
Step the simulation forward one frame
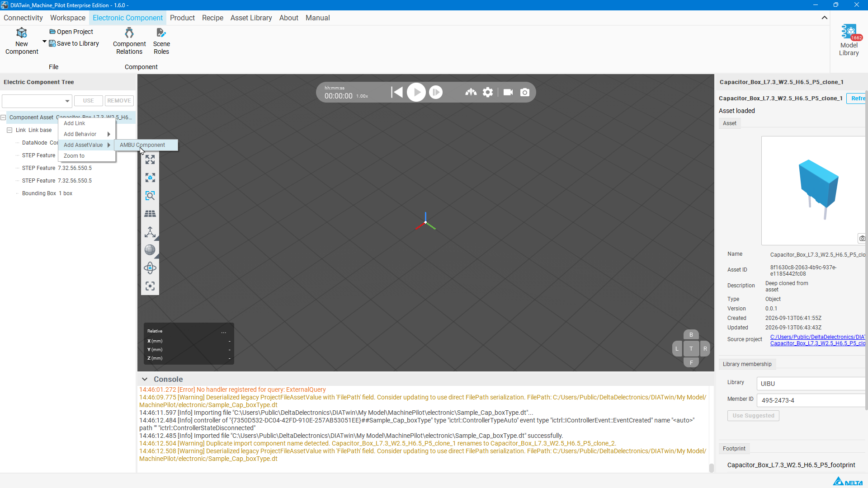click(x=436, y=92)
